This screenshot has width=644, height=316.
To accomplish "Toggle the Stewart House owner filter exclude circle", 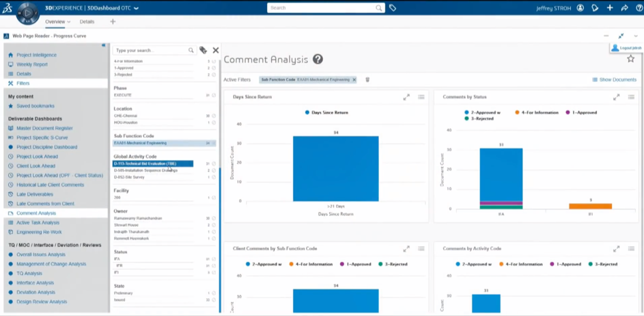I will coord(214,225).
